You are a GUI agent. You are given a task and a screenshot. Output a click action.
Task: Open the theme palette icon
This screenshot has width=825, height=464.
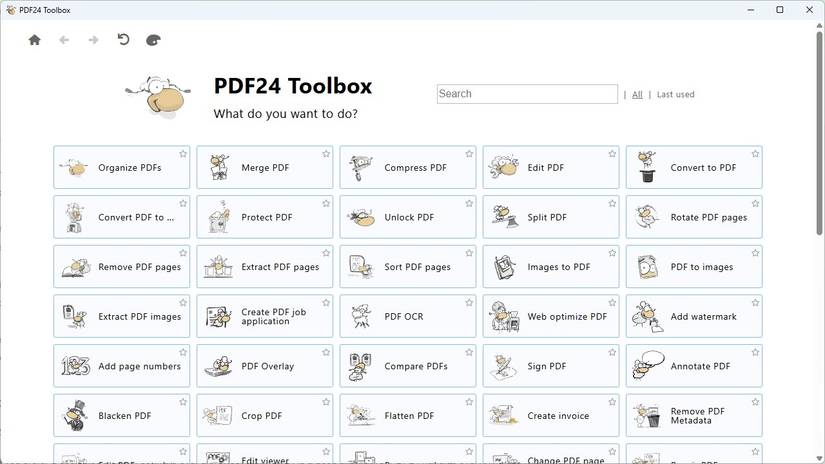(153, 40)
